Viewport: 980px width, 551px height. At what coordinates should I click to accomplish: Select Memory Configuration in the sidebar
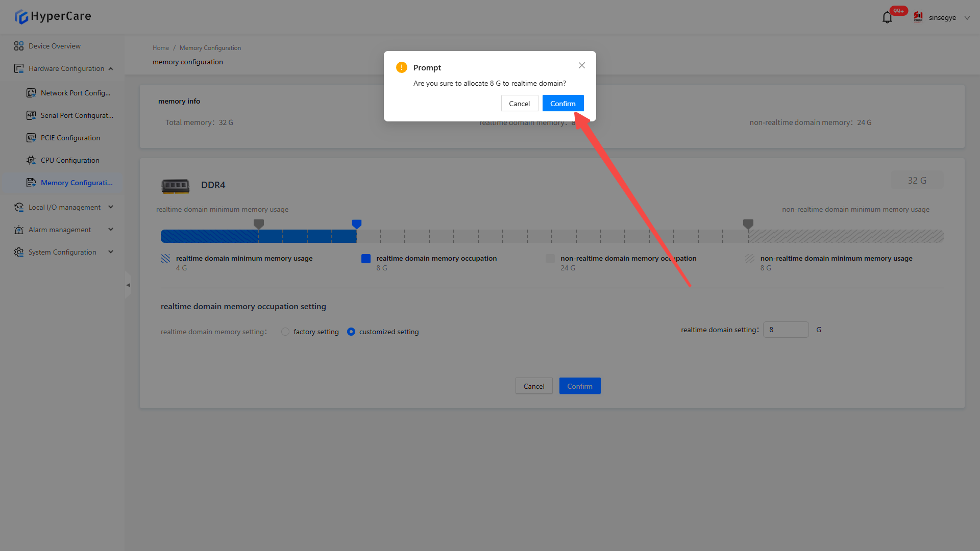[x=77, y=183]
